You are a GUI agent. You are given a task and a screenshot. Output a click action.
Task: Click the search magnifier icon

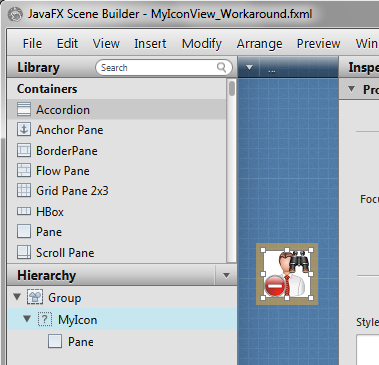coord(221,67)
